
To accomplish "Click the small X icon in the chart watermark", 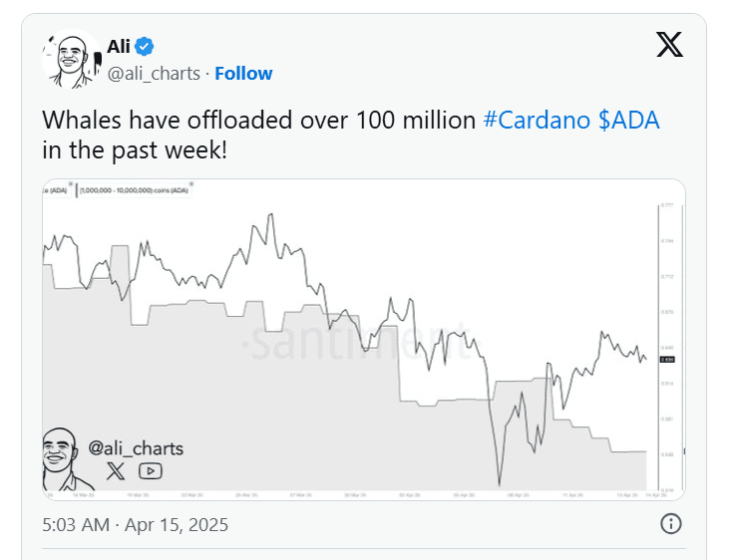I will point(116,471).
